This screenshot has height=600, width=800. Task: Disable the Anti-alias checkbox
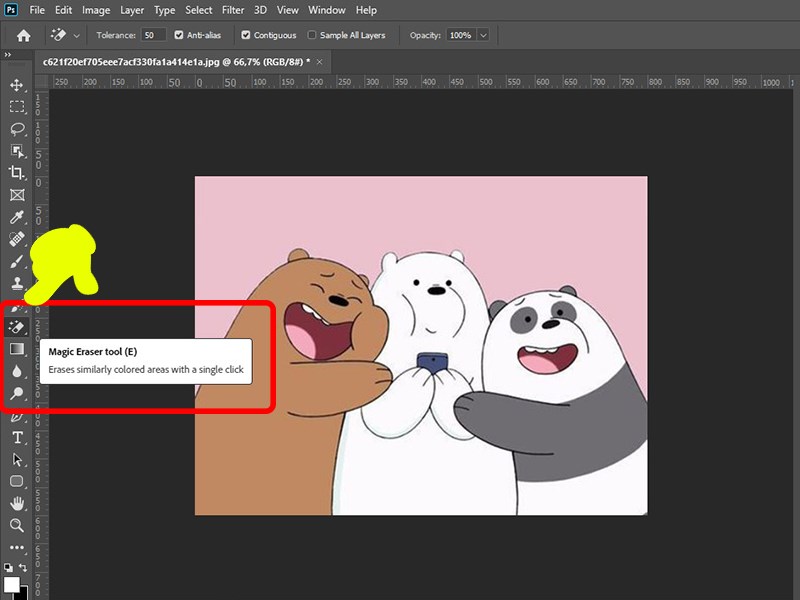pyautogui.click(x=179, y=35)
